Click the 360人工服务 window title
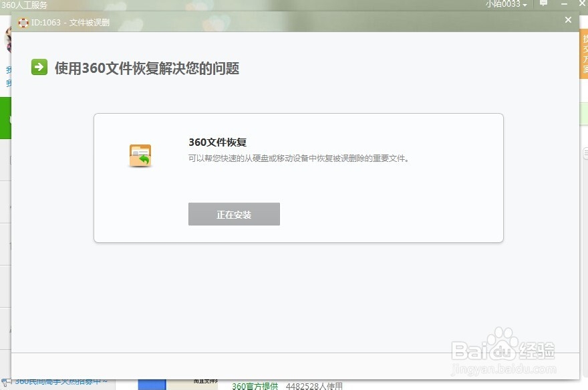The height and width of the screenshot is (390, 588). click(24, 5)
